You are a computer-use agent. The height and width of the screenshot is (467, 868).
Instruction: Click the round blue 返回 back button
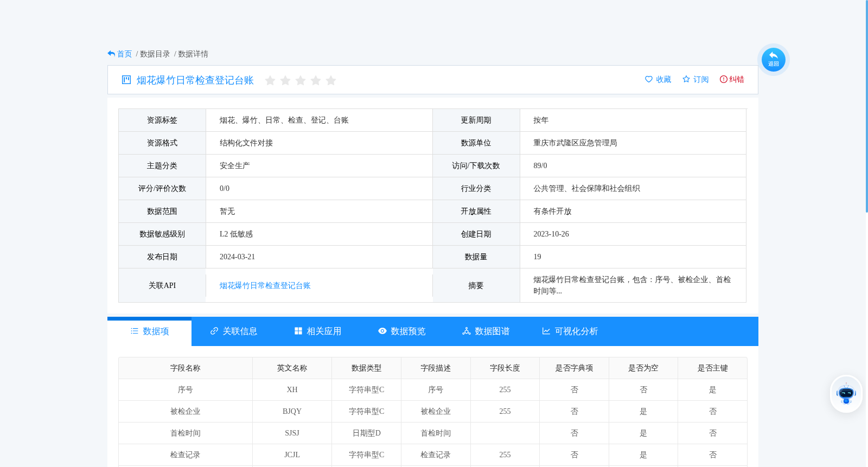pos(773,60)
